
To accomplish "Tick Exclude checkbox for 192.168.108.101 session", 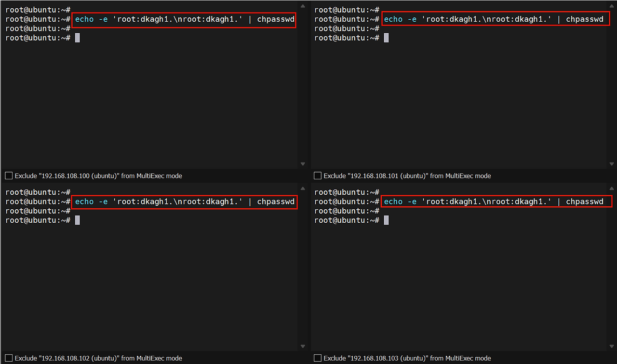I will click(318, 176).
